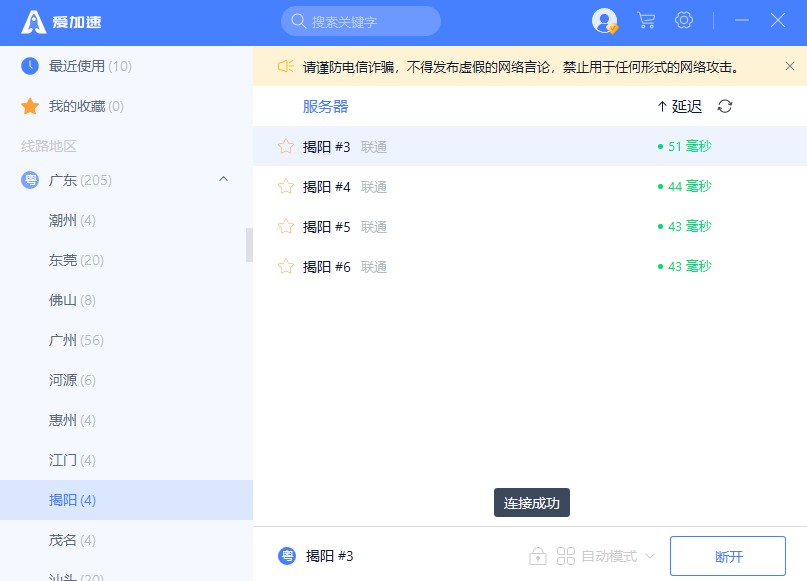Select 广州 (56) city

click(x=126, y=340)
